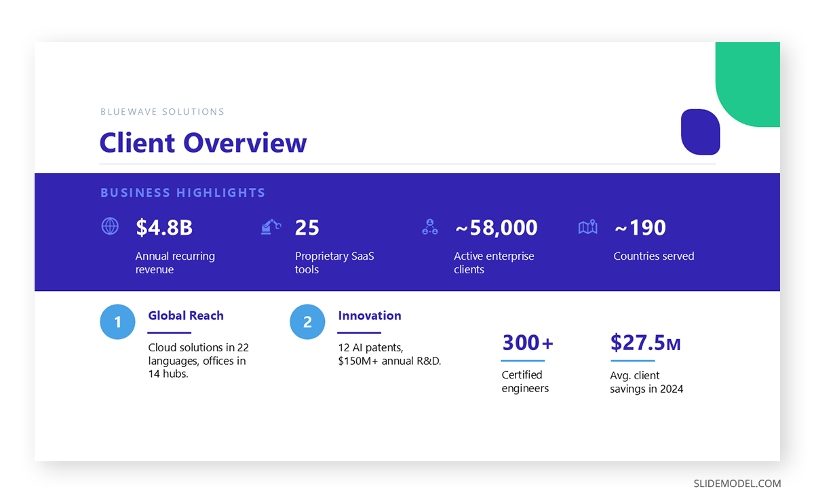This screenshot has width=814, height=504.
Task: Click the Certified engineers label
Action: tap(525, 381)
